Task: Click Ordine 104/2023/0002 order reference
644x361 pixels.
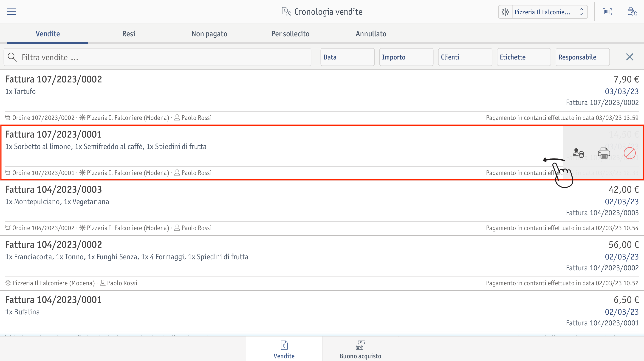Action: coord(43,228)
